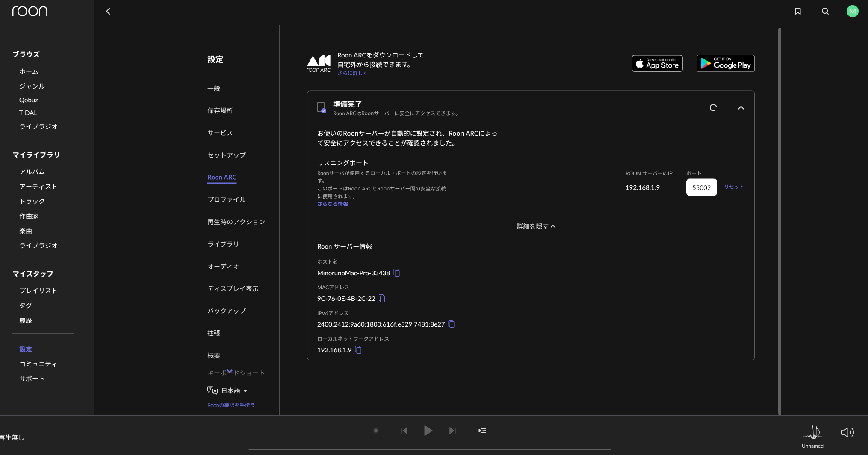Viewport: 868px width, 455px height.
Task: Copy the host name MinorunoMac-Pro-33438
Action: coord(397,273)
